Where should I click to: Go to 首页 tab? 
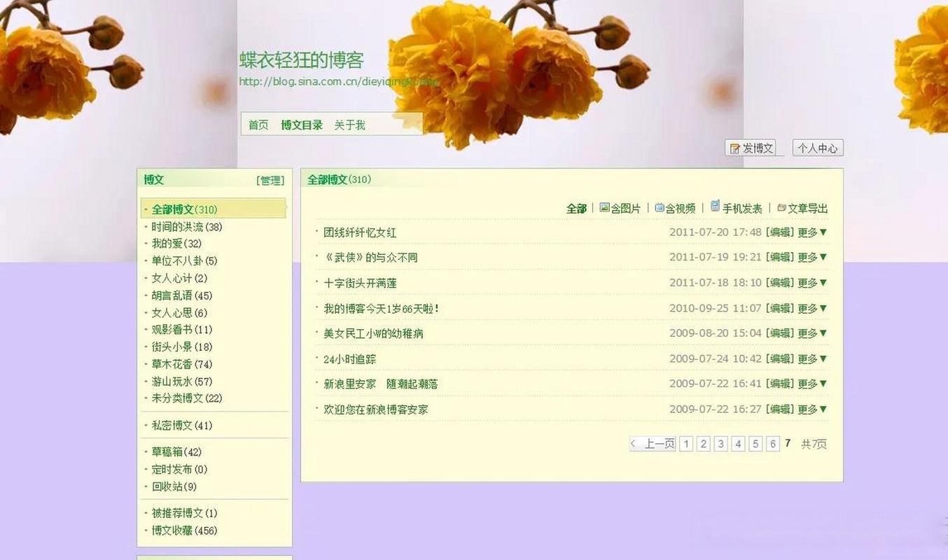(258, 125)
